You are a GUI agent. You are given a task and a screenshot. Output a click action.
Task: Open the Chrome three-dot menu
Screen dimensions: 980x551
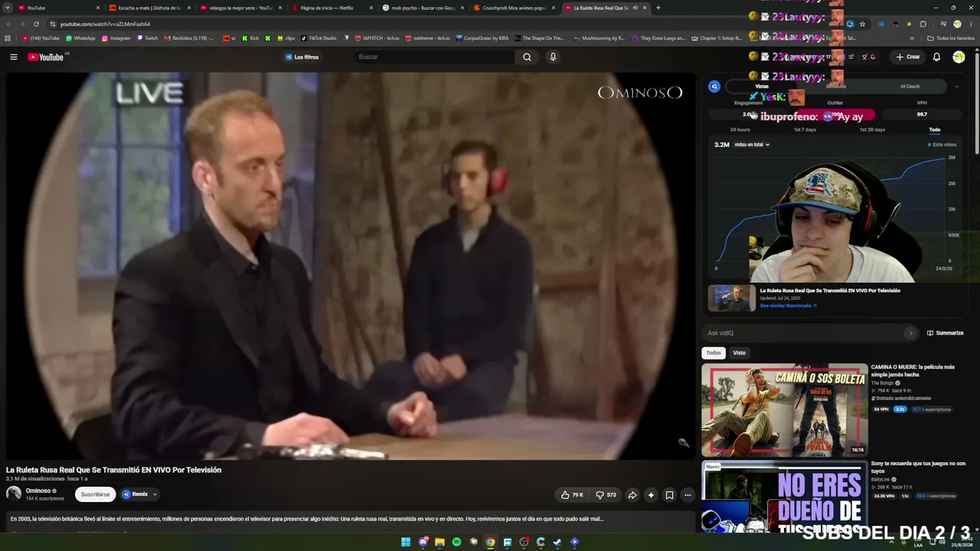tap(972, 24)
